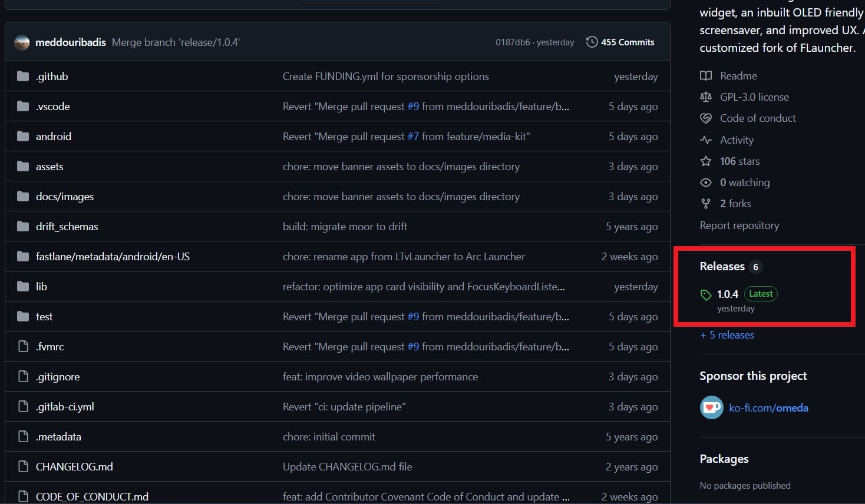
Task: Click the CHANGELOG.md file icon
Action: coord(23,467)
